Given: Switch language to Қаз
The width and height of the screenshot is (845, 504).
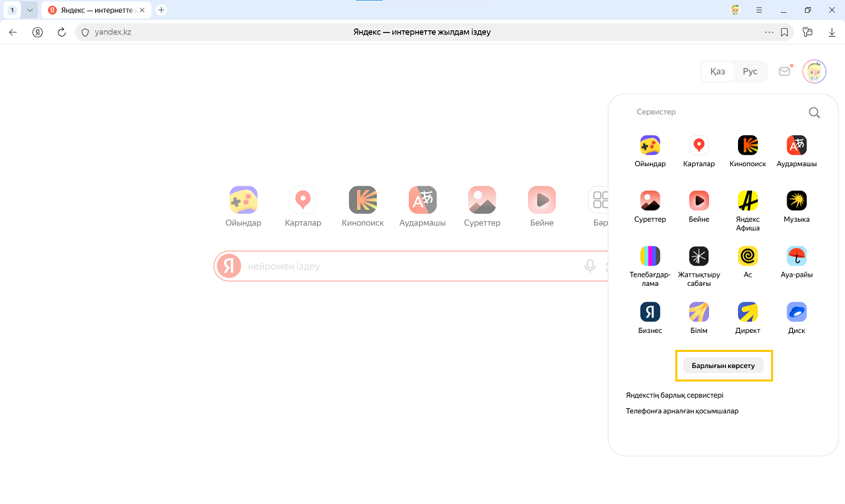Looking at the screenshot, I should coord(718,71).
